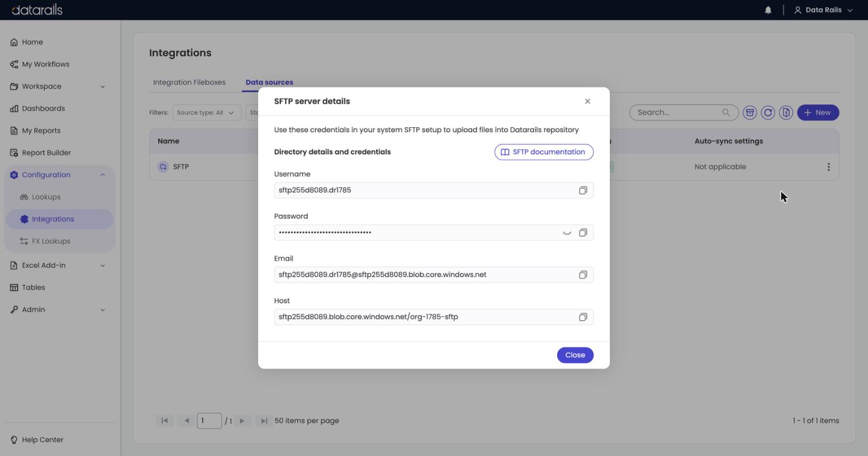Go to the last results page
This screenshot has width=868, height=456.
(264, 421)
